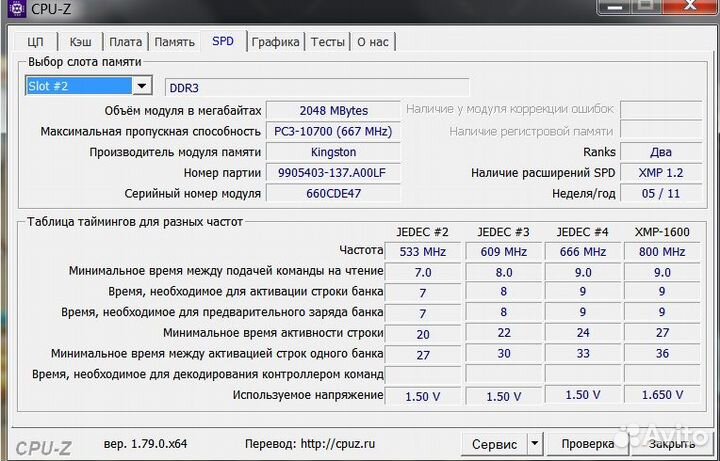Select the value 20 in JEDEC #2 column
720x461 pixels.
tap(423, 334)
